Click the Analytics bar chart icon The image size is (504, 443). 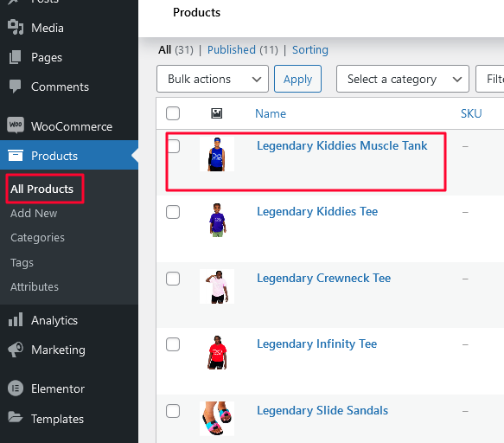pyautogui.click(x=16, y=320)
